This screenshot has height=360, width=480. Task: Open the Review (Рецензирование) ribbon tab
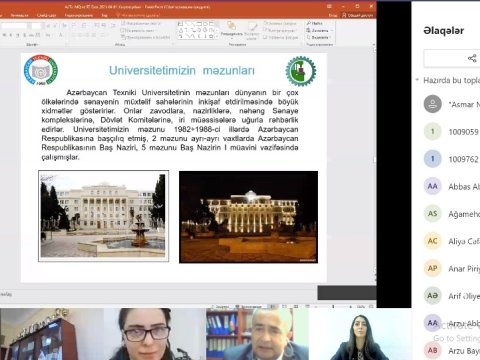[x=79, y=15]
